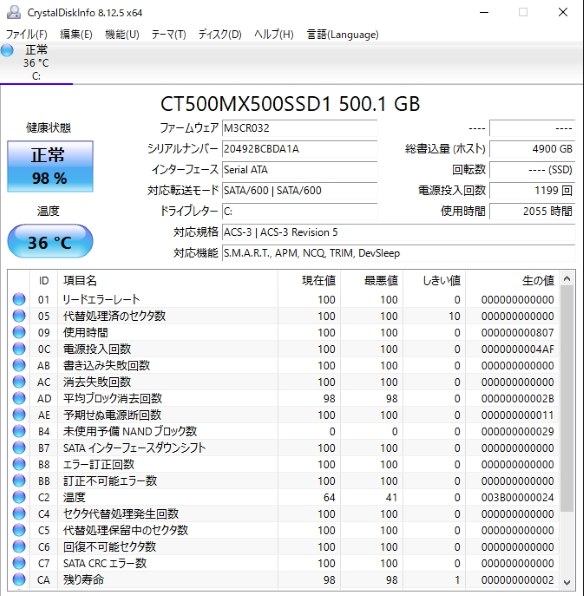Click the 電源投入回数 value 1199 回

tap(532, 190)
